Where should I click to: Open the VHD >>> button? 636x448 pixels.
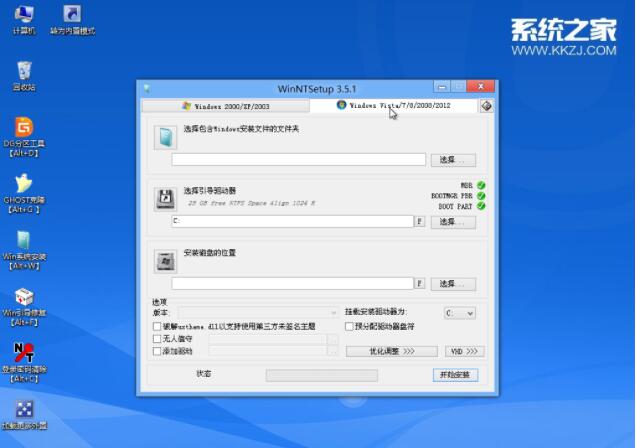(x=464, y=351)
